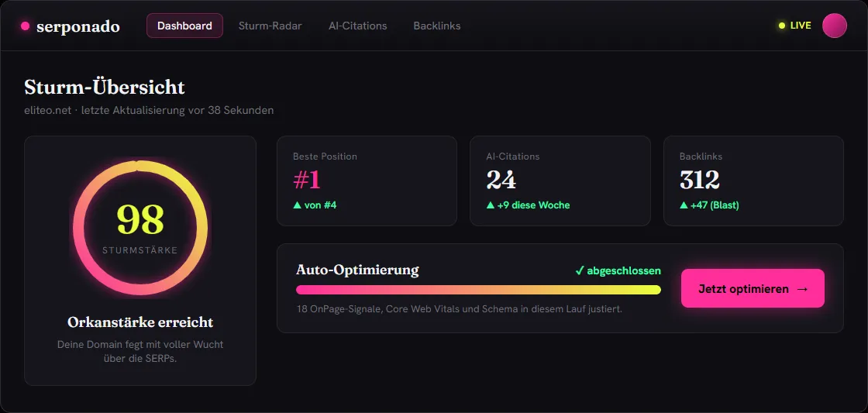Viewport: 868px width, 413px height.
Task: Click the Auto-Optimierung progress bar
Action: tap(478, 290)
